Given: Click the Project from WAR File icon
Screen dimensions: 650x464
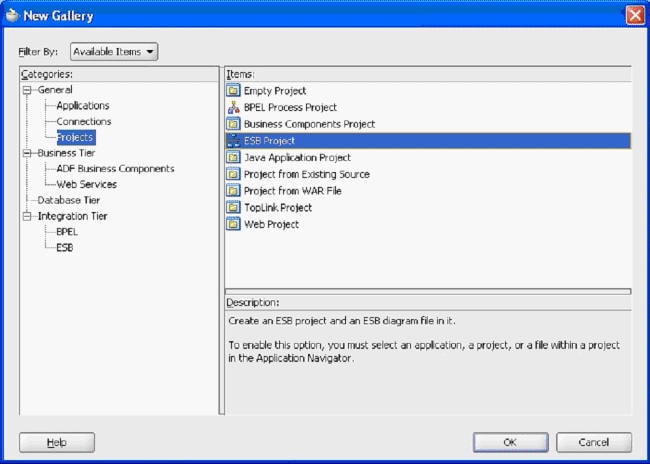Looking at the screenshot, I should coord(233,191).
